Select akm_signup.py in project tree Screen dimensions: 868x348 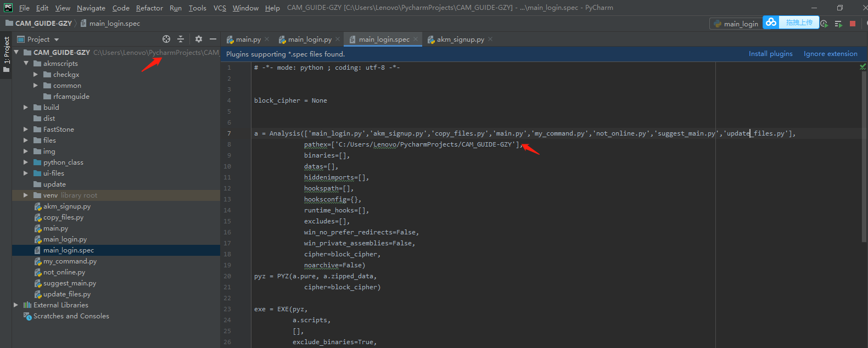[66, 206]
